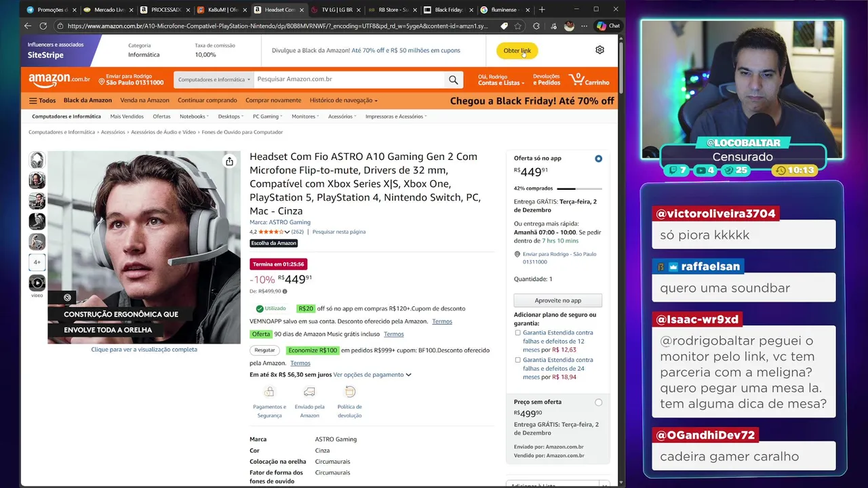Open search category Computadores e Informática dropdown

[214, 80]
